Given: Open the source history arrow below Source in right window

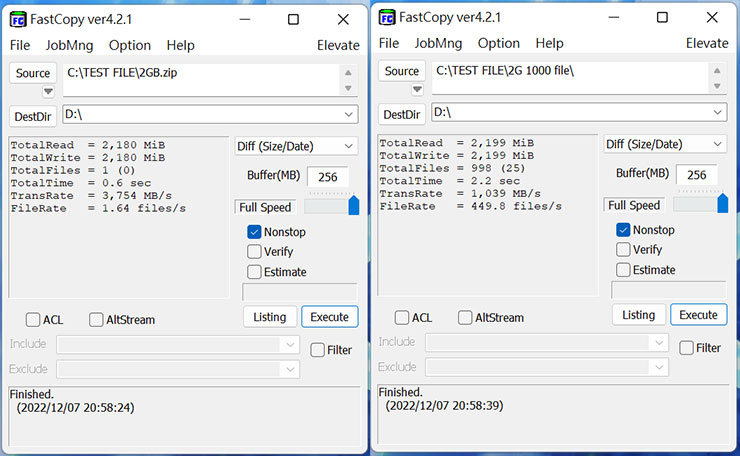Looking at the screenshot, I should [417, 89].
